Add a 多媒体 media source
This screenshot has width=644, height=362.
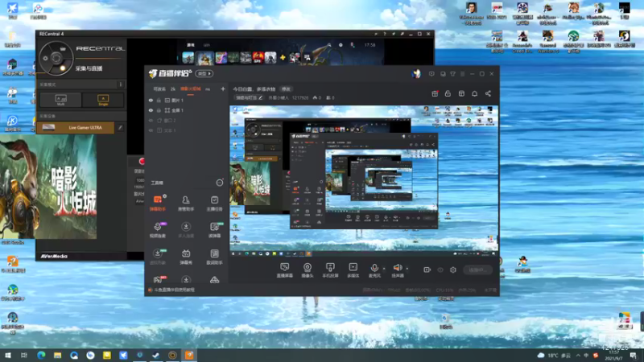pos(353,270)
